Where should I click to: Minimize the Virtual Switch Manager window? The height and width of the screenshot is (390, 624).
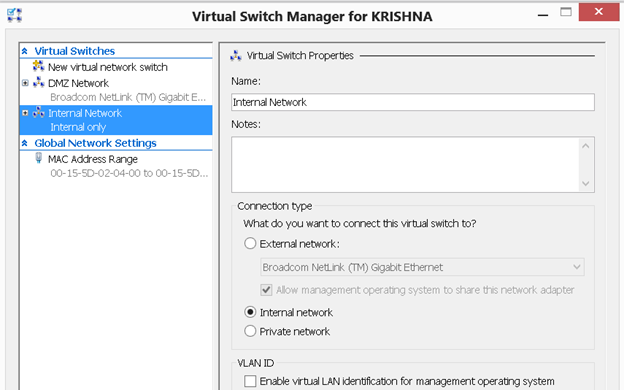[x=543, y=14]
